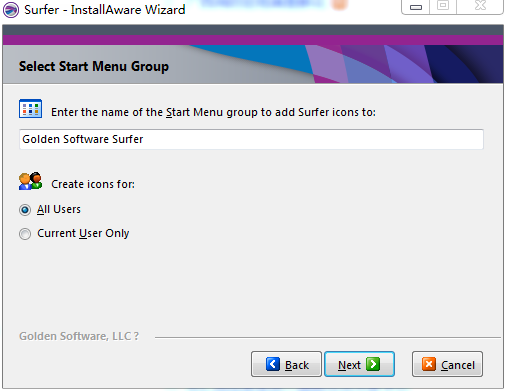Go back with the Back button

pos(286,364)
